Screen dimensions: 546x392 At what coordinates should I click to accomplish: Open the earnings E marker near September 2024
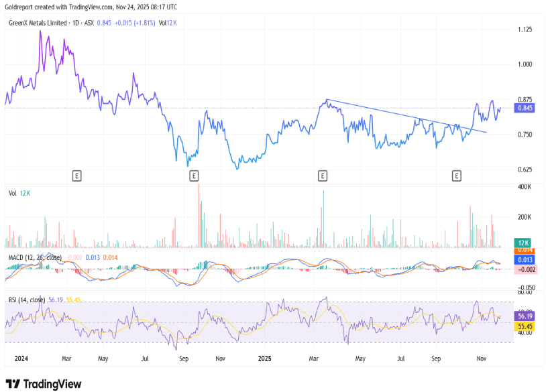tap(194, 176)
